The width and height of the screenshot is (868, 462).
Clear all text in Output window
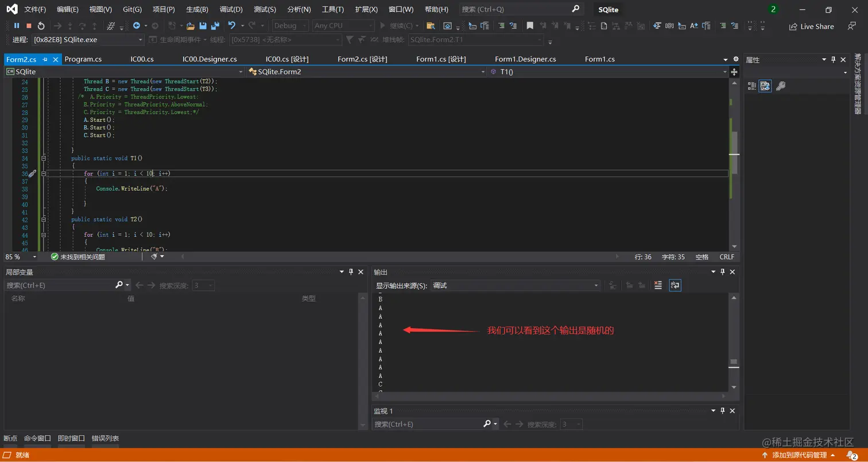pos(658,286)
